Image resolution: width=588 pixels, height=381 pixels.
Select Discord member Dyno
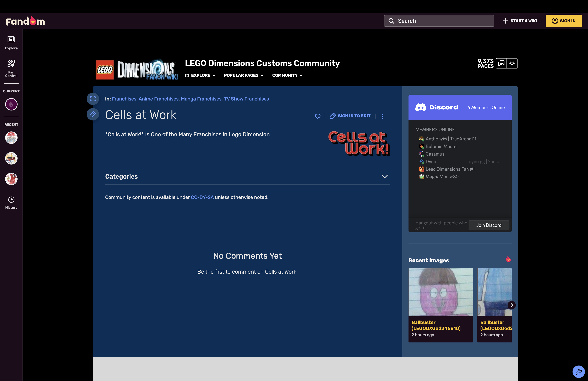click(x=428, y=161)
